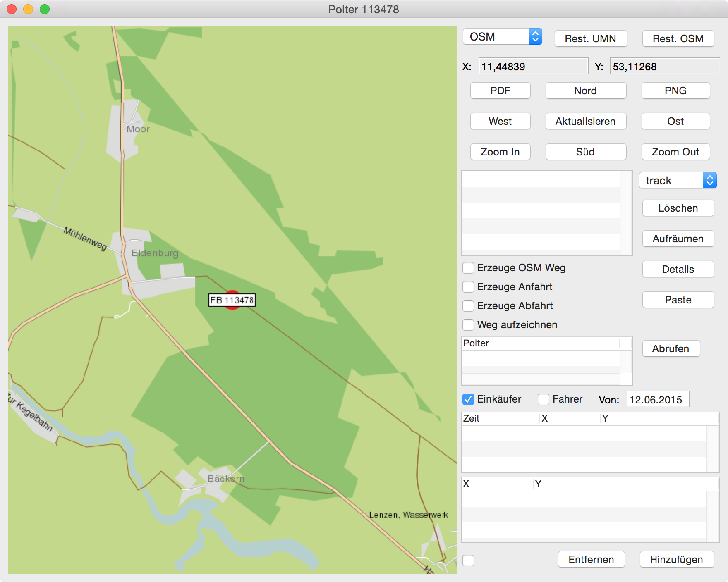Click the Y coordinate field
Viewport: 728px width, 582px height.
(665, 66)
